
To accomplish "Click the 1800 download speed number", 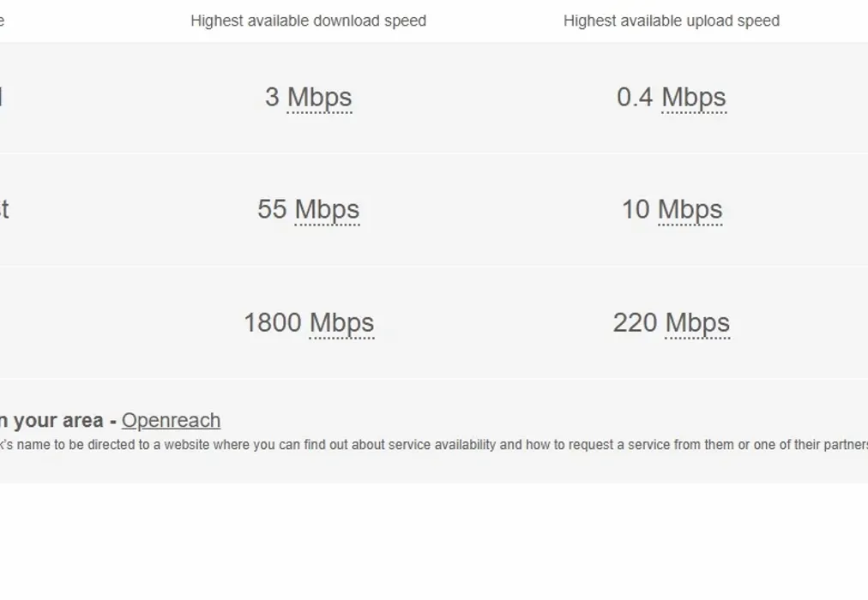I will coord(273,323).
